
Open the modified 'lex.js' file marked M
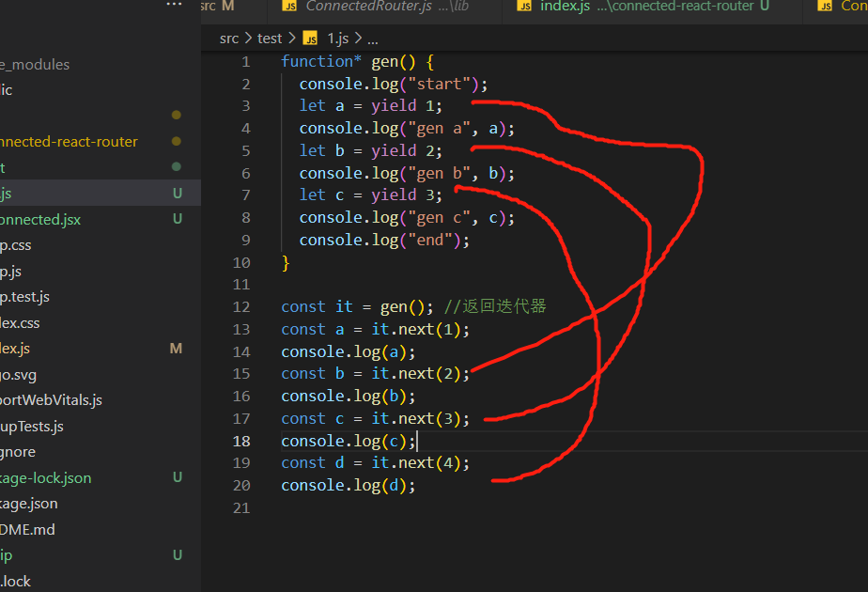(x=101, y=349)
